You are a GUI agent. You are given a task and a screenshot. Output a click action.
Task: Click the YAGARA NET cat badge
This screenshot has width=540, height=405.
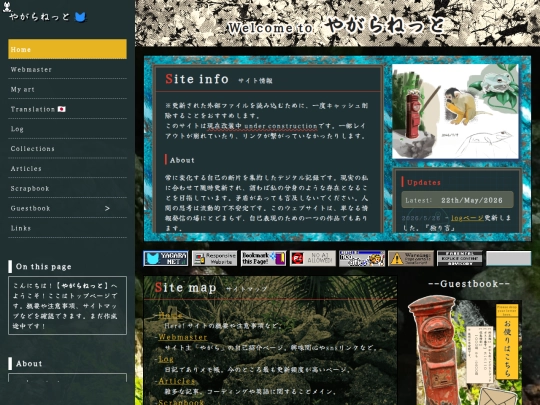[x=166, y=258]
